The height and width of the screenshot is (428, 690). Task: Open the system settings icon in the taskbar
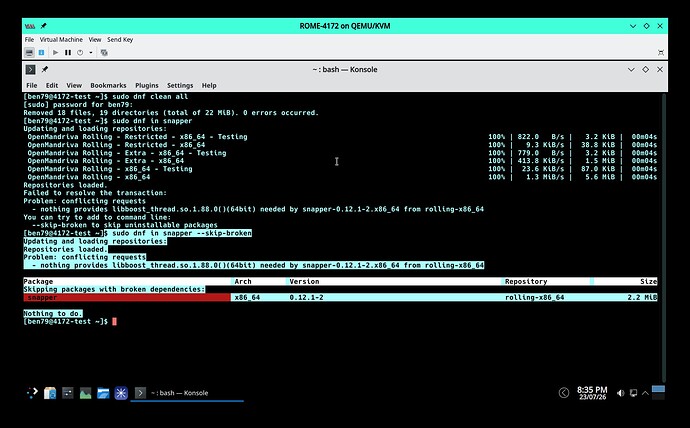[68, 393]
